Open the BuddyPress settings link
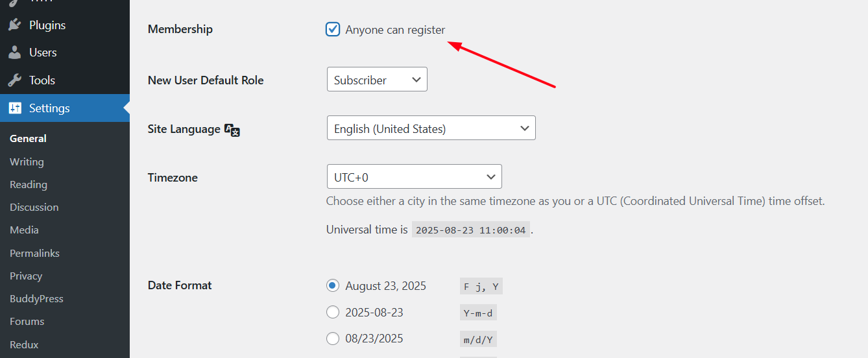 [36, 299]
